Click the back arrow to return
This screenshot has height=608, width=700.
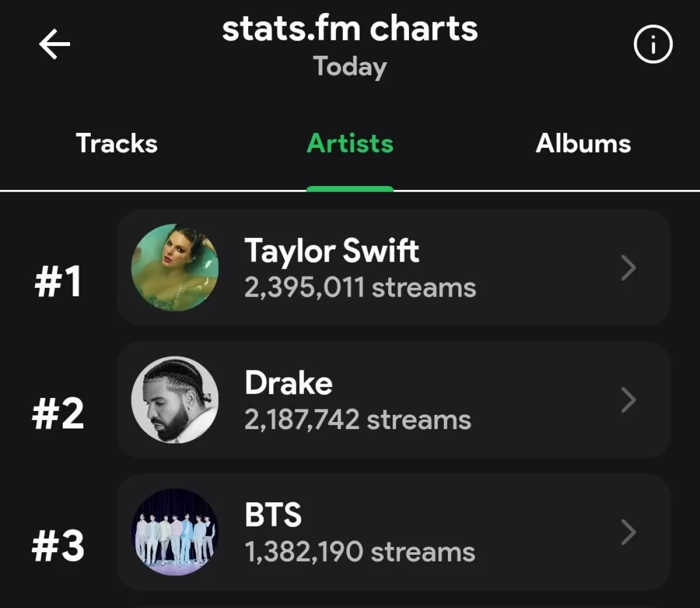[53, 44]
